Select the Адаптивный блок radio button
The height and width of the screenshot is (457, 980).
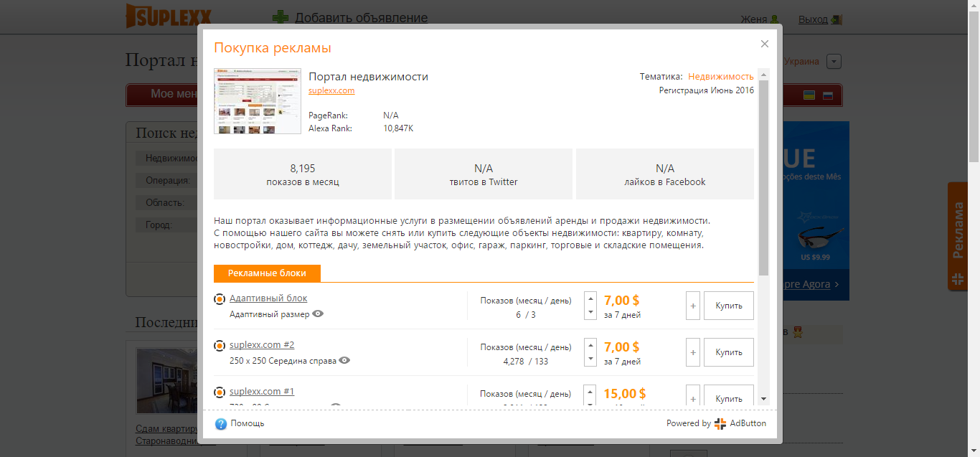coord(220,298)
